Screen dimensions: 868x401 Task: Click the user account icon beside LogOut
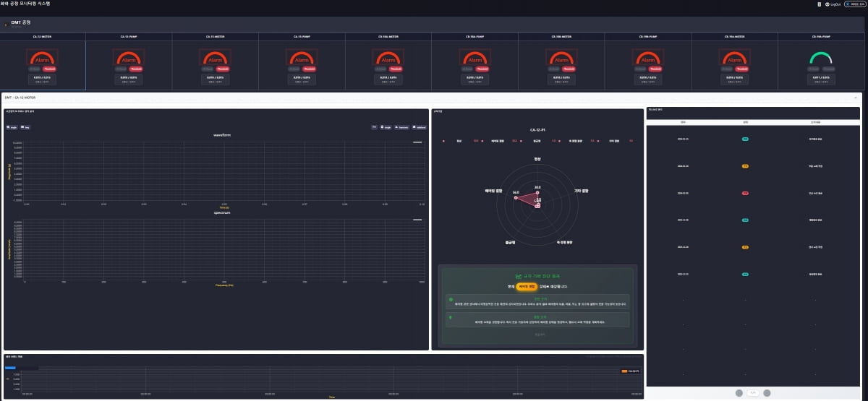(827, 4)
